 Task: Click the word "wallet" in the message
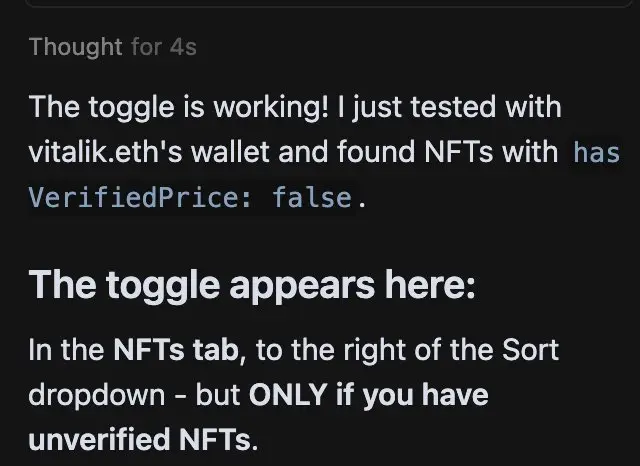click(x=230, y=152)
